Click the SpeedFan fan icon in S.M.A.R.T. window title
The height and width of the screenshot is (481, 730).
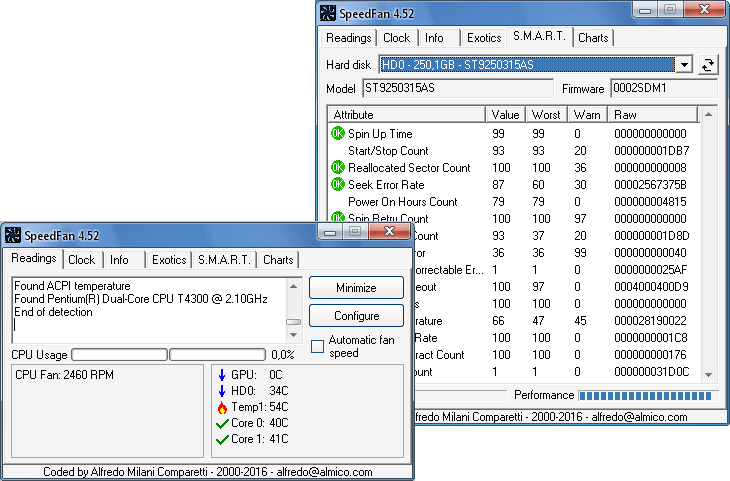328,14
